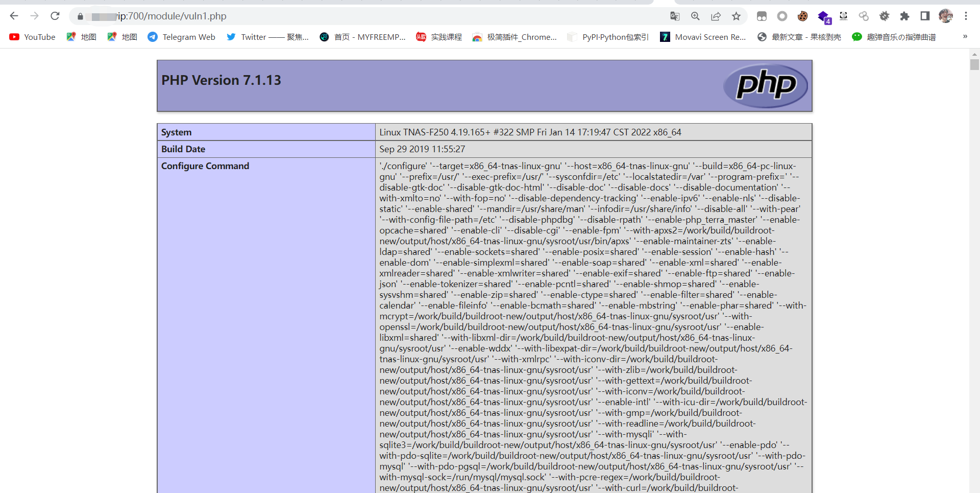980x493 pixels.
Task: Open the panda extension icon
Action: [843, 16]
